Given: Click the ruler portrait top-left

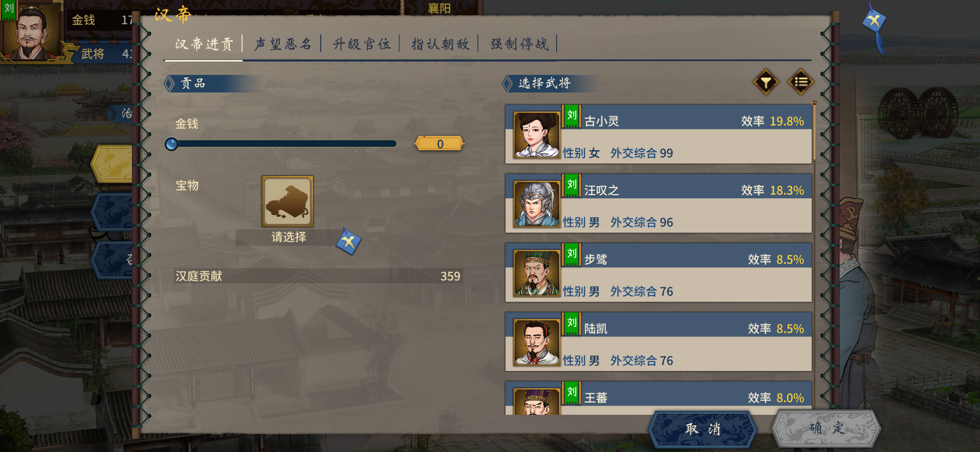Looking at the screenshot, I should [29, 30].
